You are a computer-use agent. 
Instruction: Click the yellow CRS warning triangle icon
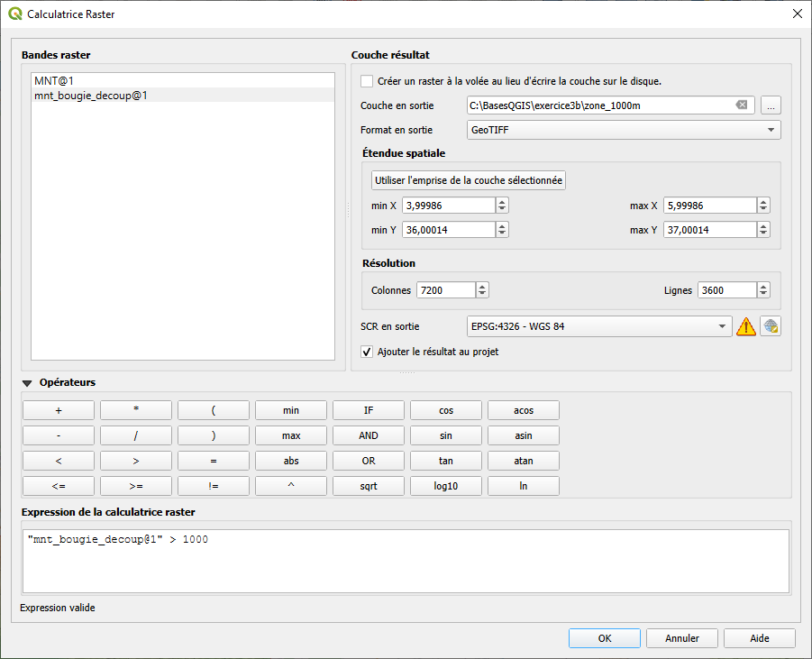click(x=745, y=326)
